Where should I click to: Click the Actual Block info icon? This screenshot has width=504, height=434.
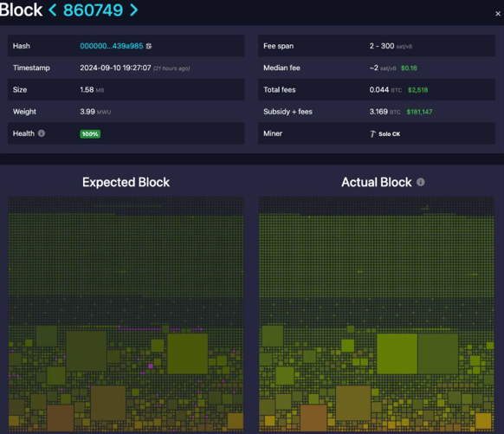(420, 182)
